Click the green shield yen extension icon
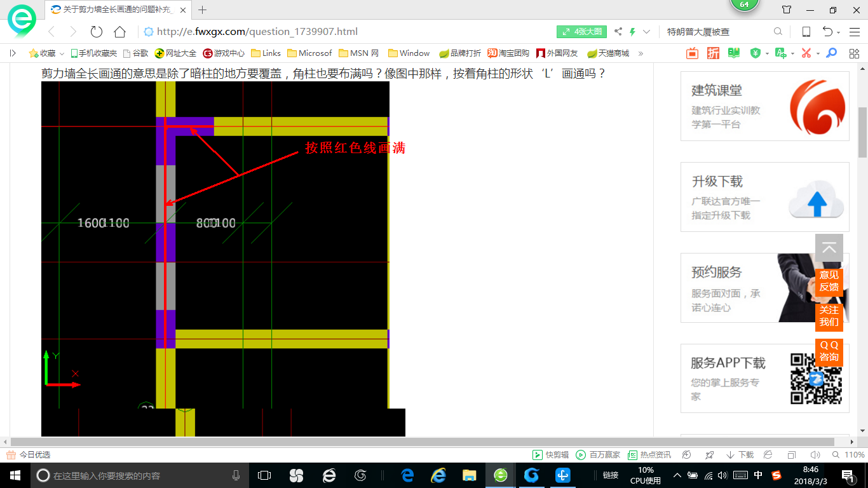868x488 pixels. (x=755, y=53)
